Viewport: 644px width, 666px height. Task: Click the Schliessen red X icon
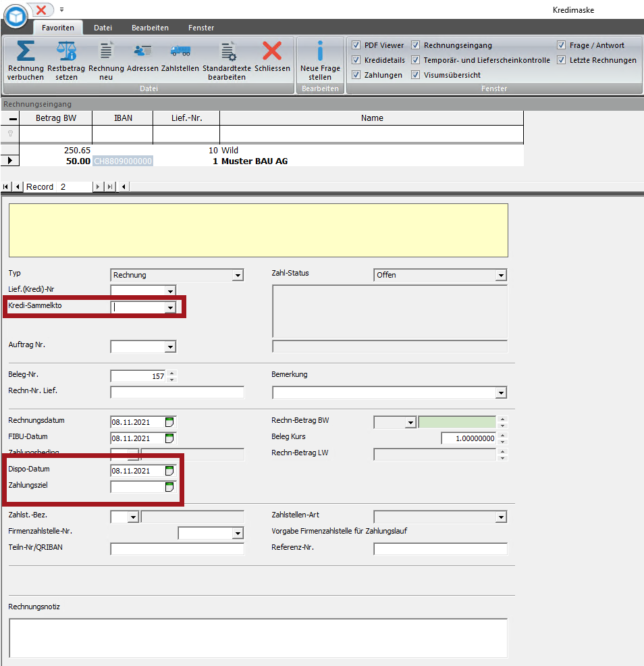272,51
